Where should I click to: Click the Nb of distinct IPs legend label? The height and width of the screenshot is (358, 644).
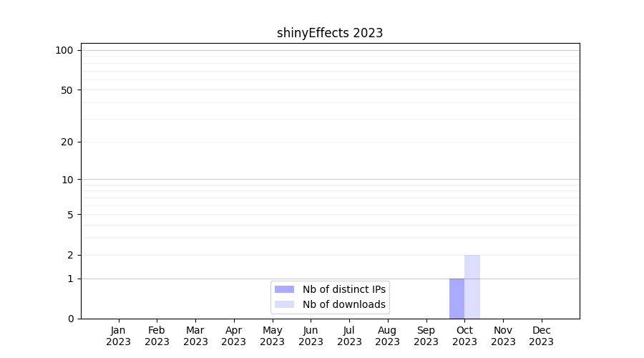(343, 289)
